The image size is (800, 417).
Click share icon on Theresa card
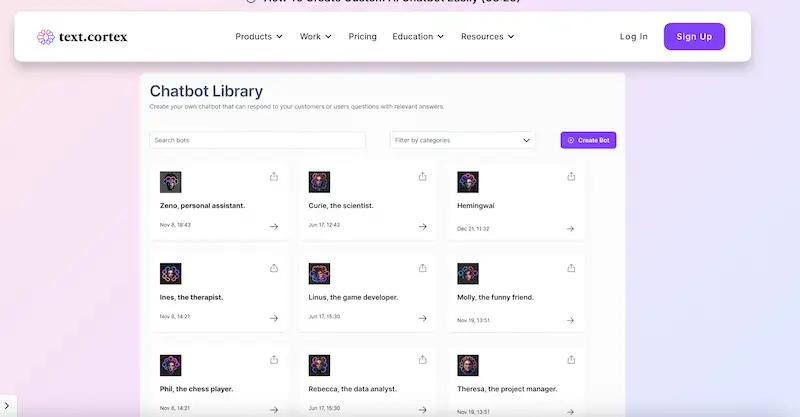(571, 360)
